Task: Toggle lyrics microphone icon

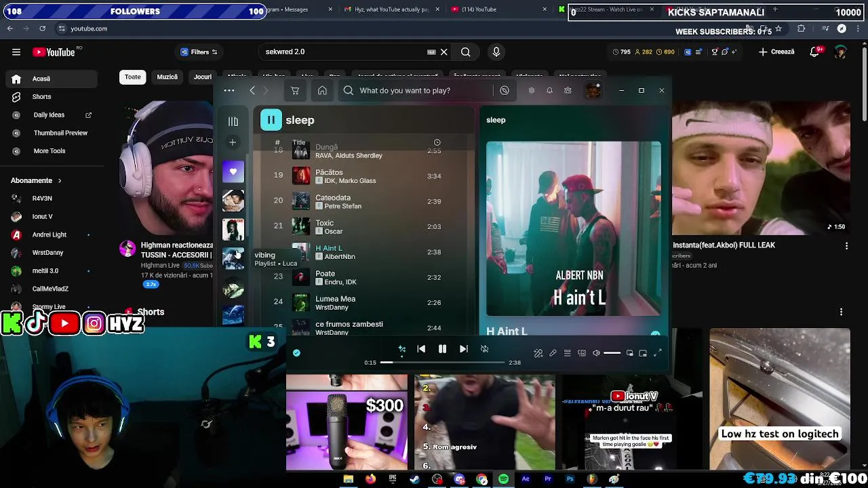Action: [x=553, y=353]
